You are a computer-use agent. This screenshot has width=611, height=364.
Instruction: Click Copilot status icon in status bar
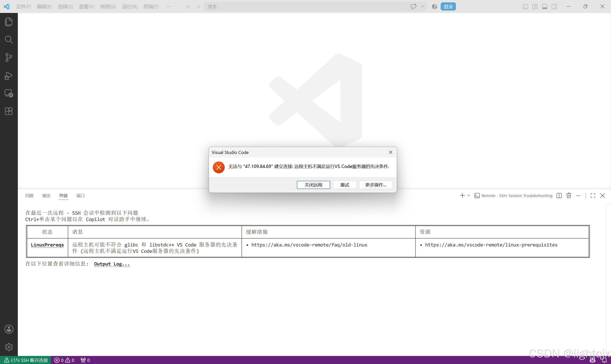(x=592, y=360)
